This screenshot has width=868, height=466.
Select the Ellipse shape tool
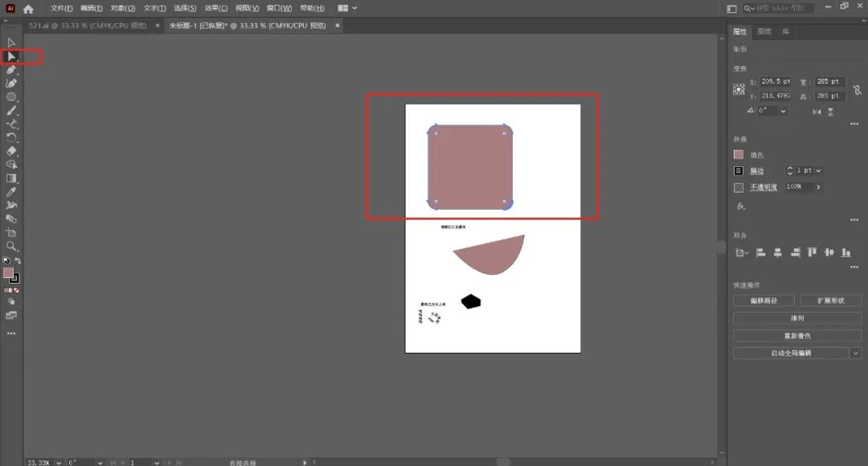(11, 97)
